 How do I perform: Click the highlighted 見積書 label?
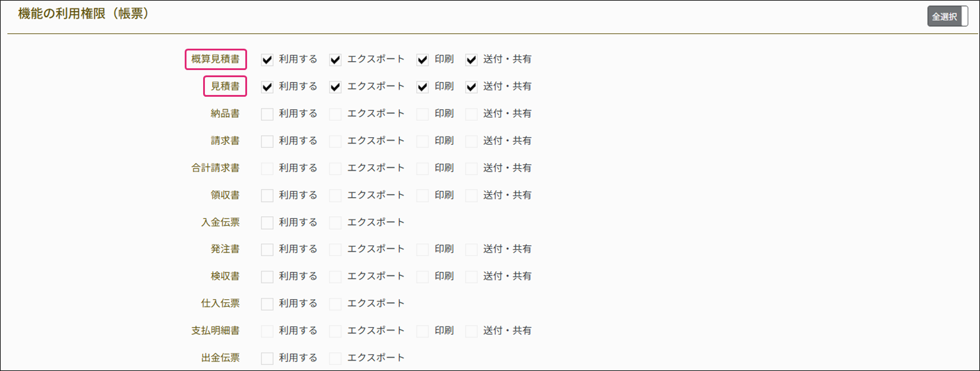pyautogui.click(x=225, y=87)
